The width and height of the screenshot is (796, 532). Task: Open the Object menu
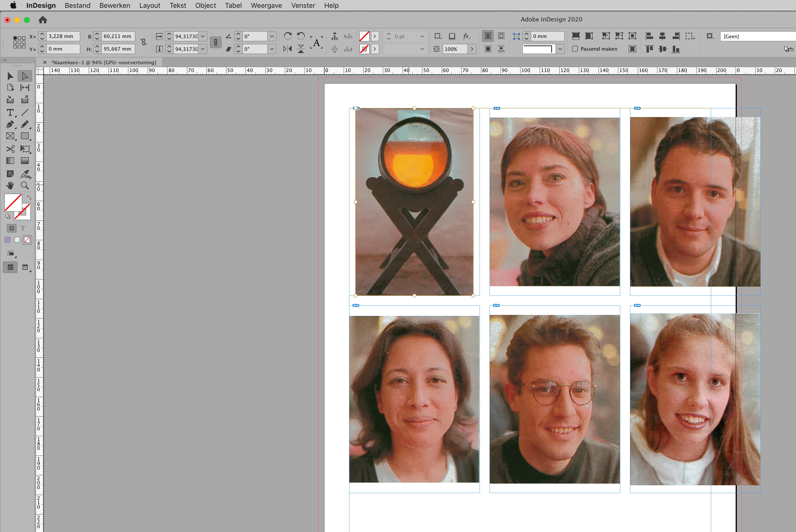(205, 5)
